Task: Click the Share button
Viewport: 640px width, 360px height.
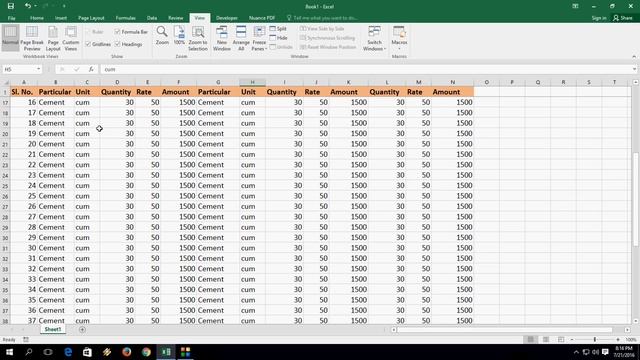Action: click(x=622, y=18)
